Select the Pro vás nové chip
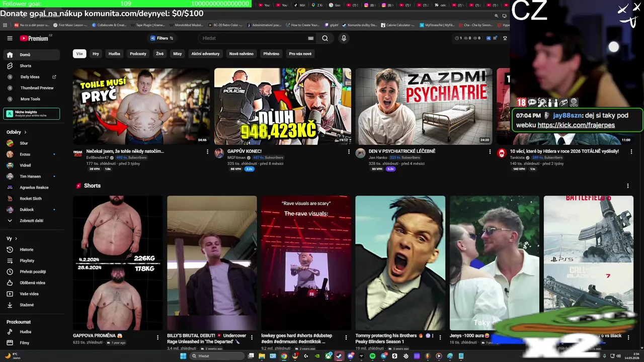 click(300, 54)
